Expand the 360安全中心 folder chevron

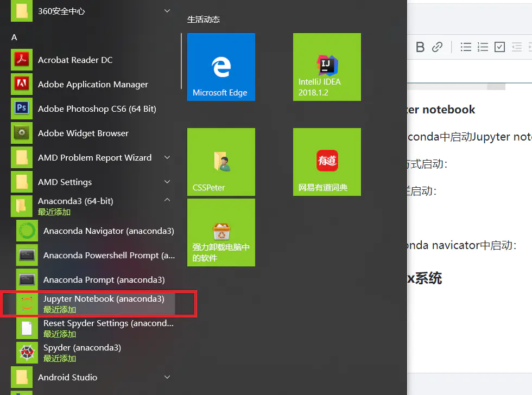167,11
